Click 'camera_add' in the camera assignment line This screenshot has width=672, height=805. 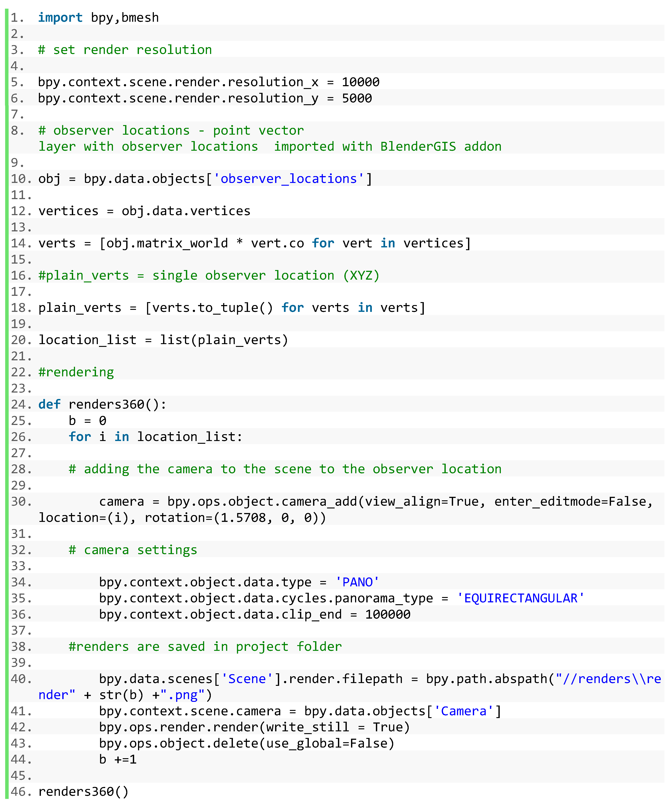pyautogui.click(x=319, y=501)
